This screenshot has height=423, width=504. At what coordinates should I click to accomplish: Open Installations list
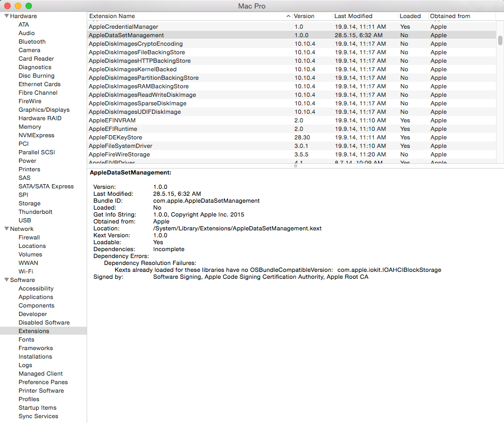[x=36, y=356]
